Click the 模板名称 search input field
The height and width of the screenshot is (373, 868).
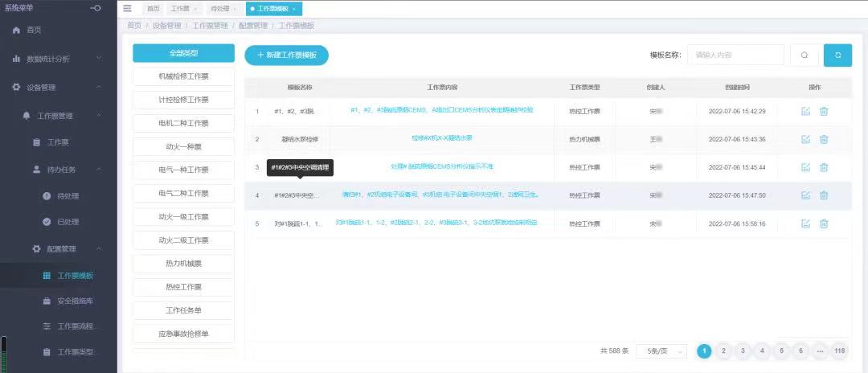click(735, 55)
